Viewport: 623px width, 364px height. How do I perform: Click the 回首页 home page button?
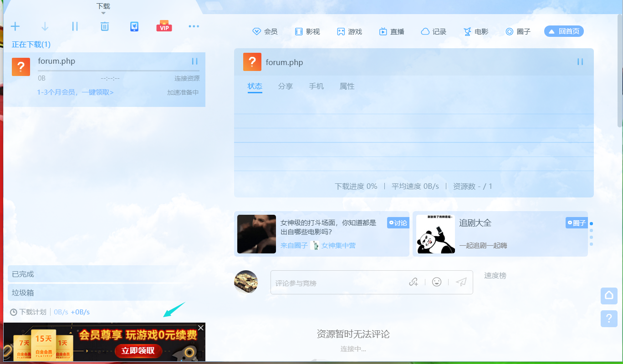[x=563, y=31]
